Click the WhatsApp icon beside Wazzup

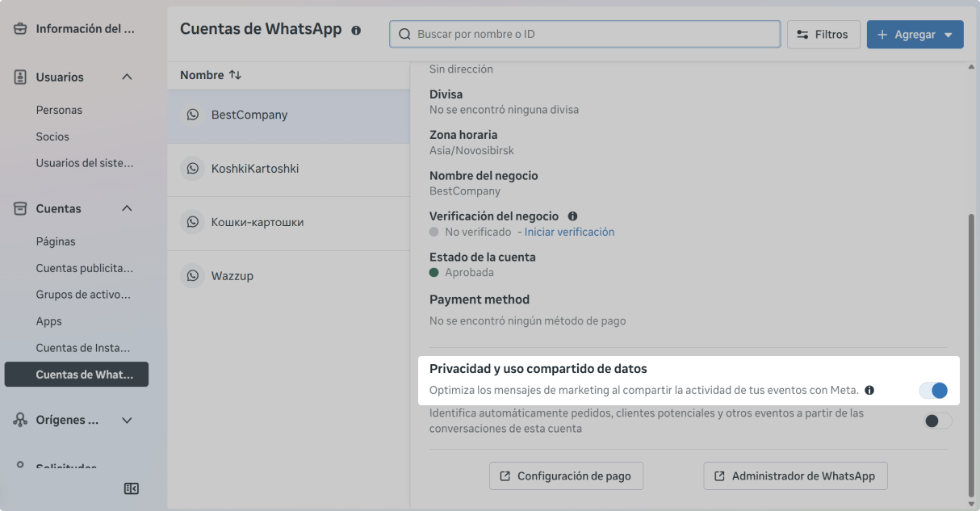192,275
